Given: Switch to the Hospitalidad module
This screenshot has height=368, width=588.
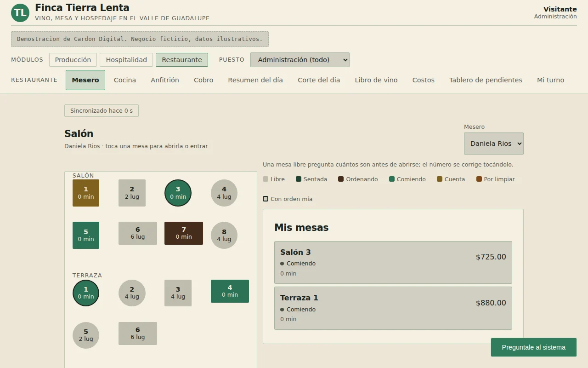Looking at the screenshot, I should tap(126, 60).
